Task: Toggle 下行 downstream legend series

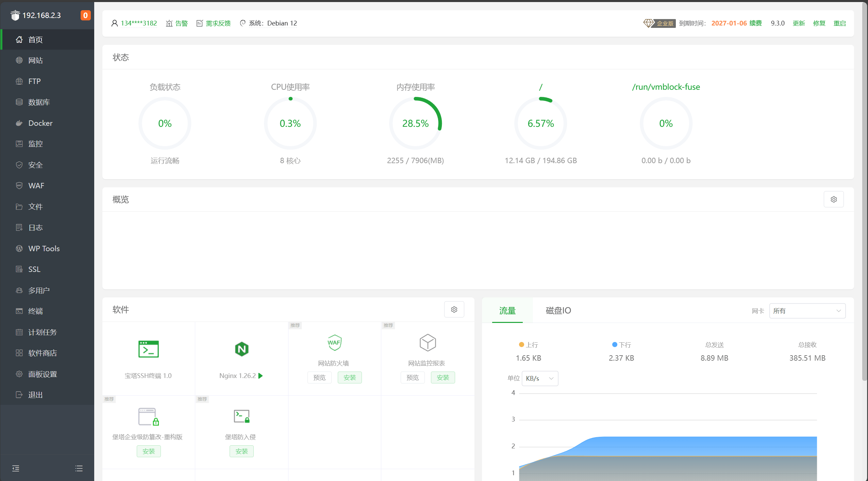Action: click(621, 345)
